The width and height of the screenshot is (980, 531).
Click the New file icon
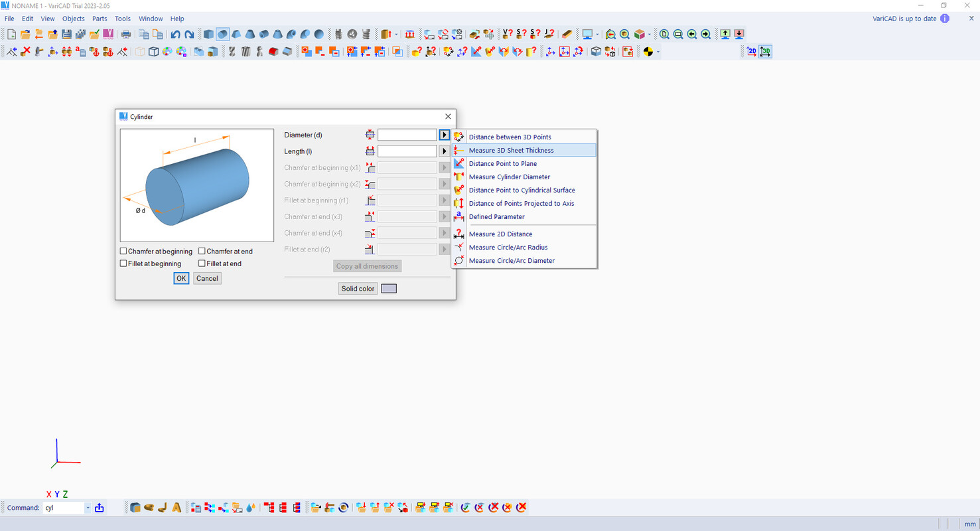coord(11,35)
